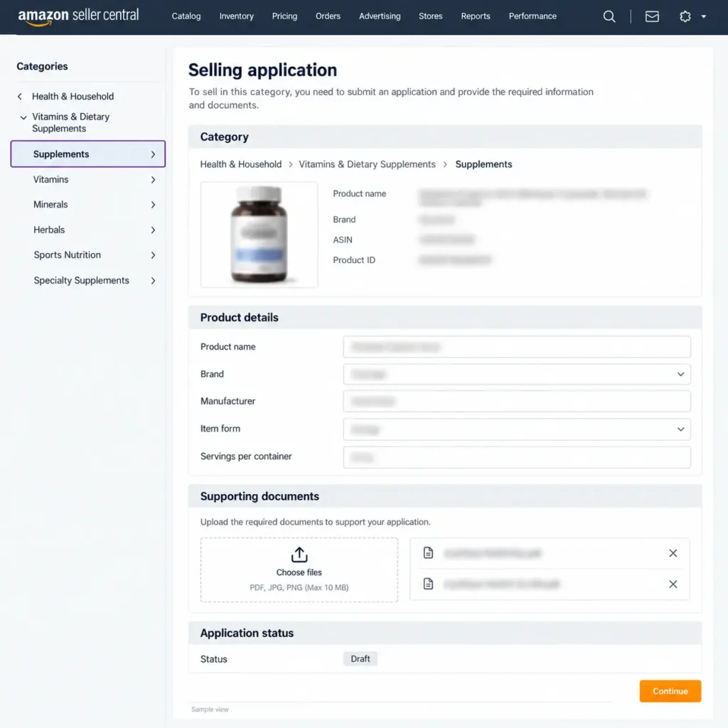Expand the Specialty Supplements row chevron

click(154, 280)
